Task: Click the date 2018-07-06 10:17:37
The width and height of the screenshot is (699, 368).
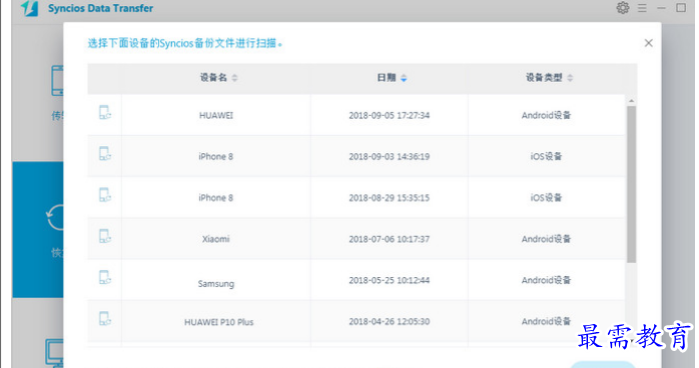Action: pos(389,239)
